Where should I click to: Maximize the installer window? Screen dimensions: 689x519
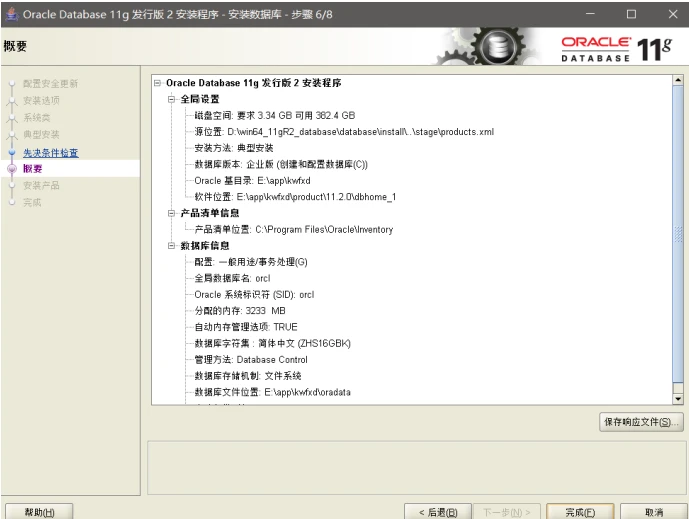pyautogui.click(x=631, y=14)
